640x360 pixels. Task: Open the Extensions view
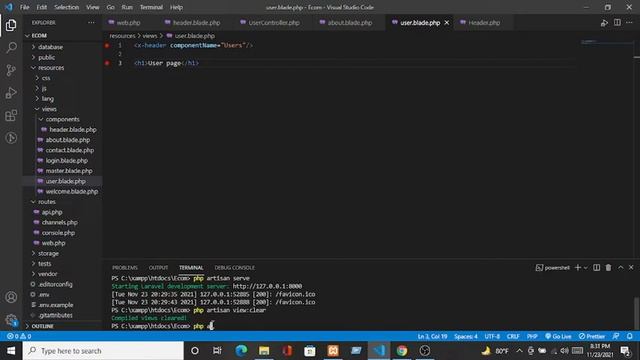point(11,116)
